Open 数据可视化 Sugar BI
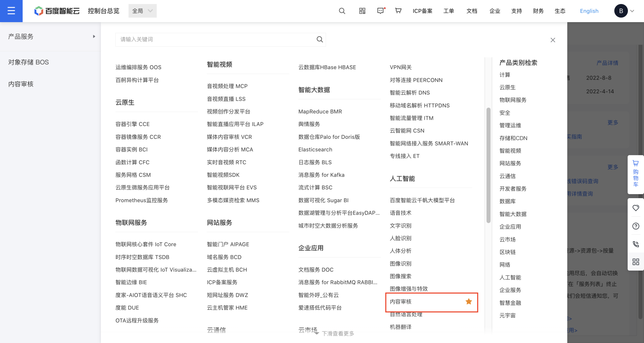This screenshot has width=644, height=343. click(x=323, y=200)
